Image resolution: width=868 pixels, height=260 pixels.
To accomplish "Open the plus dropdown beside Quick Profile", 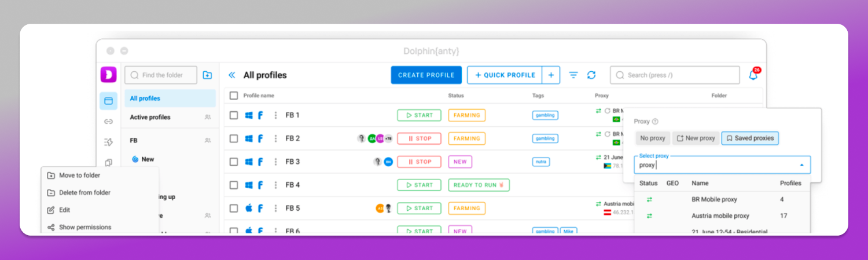I will point(551,75).
